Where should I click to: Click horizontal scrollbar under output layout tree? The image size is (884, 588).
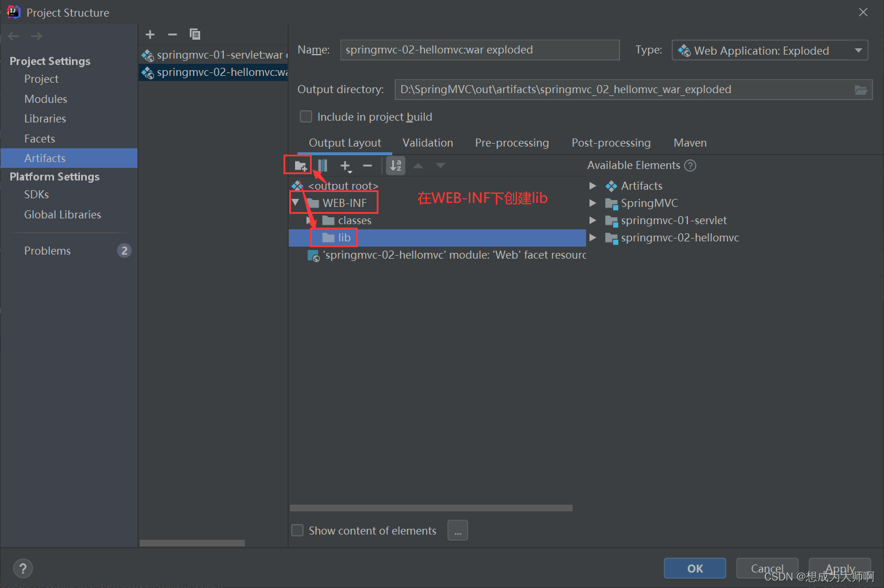(x=431, y=508)
